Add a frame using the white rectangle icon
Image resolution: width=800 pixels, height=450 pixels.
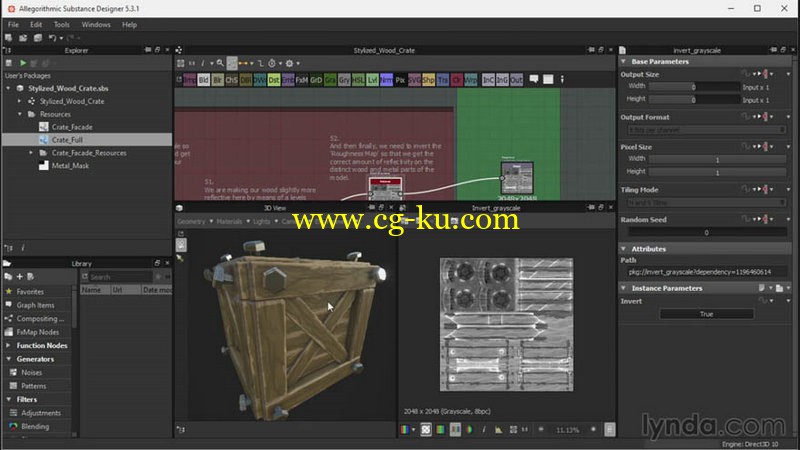(x=548, y=79)
